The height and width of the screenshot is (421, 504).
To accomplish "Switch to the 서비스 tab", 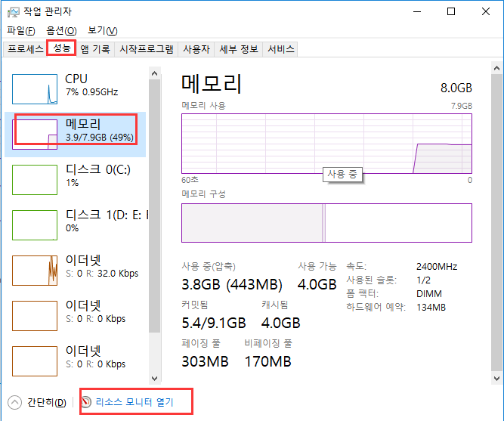I will point(280,49).
